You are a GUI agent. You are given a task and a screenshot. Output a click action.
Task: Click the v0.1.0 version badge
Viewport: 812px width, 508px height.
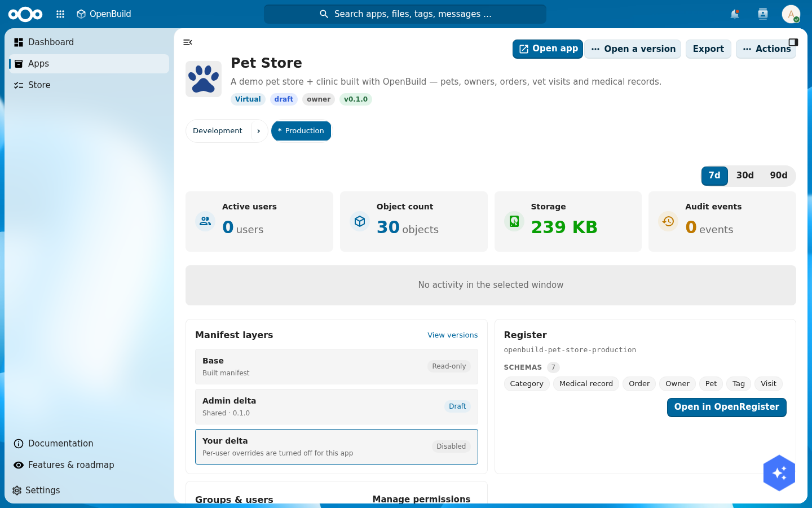coord(356,99)
